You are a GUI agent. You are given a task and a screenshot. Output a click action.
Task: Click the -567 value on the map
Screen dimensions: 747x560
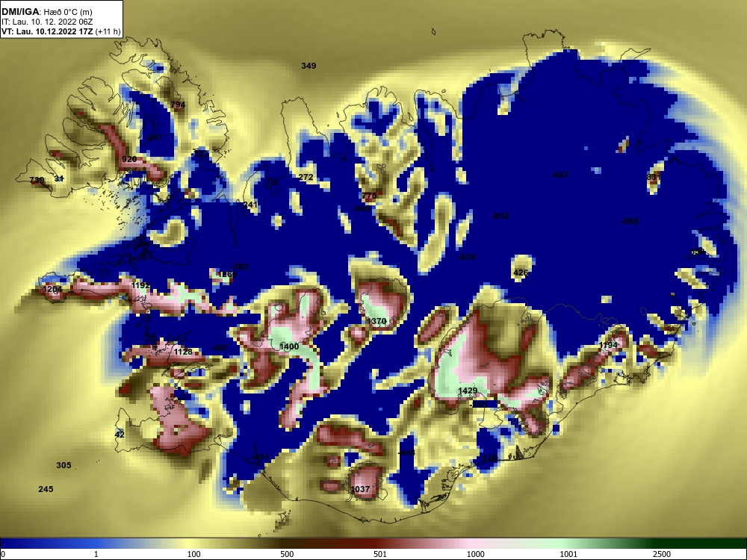point(220,348)
